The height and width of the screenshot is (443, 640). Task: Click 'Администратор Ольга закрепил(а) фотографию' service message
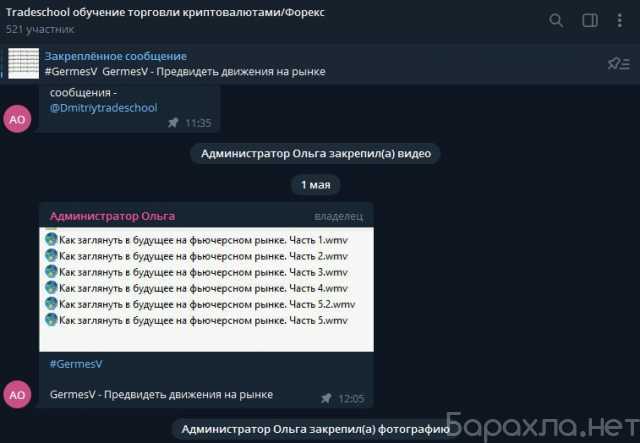click(315, 430)
